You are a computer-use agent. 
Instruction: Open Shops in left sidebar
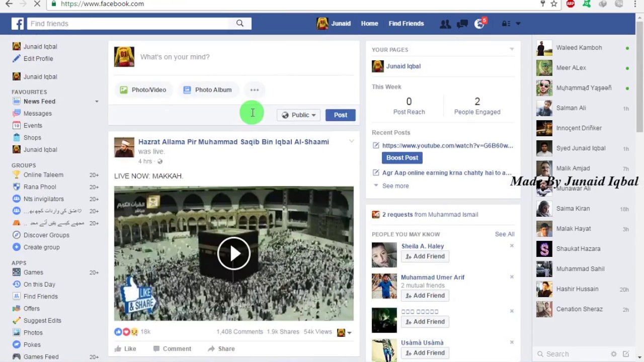pos(32,138)
